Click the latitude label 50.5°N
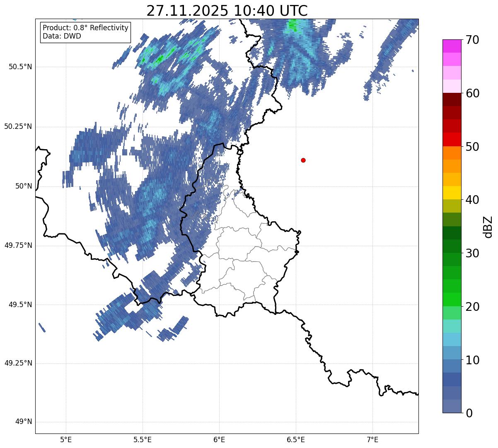Viewport: 498px width, 448px height. (20, 67)
